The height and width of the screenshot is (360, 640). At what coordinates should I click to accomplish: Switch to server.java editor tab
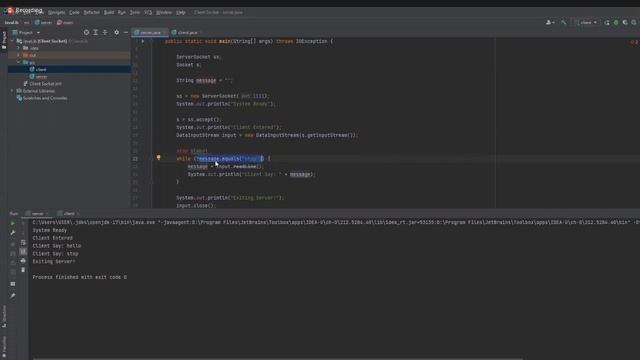[x=150, y=32]
